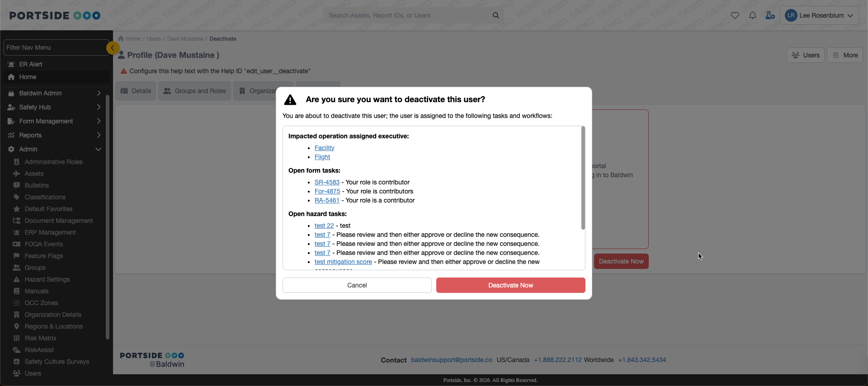
Task: Open the SR-4583 form task link
Action: coord(327,182)
